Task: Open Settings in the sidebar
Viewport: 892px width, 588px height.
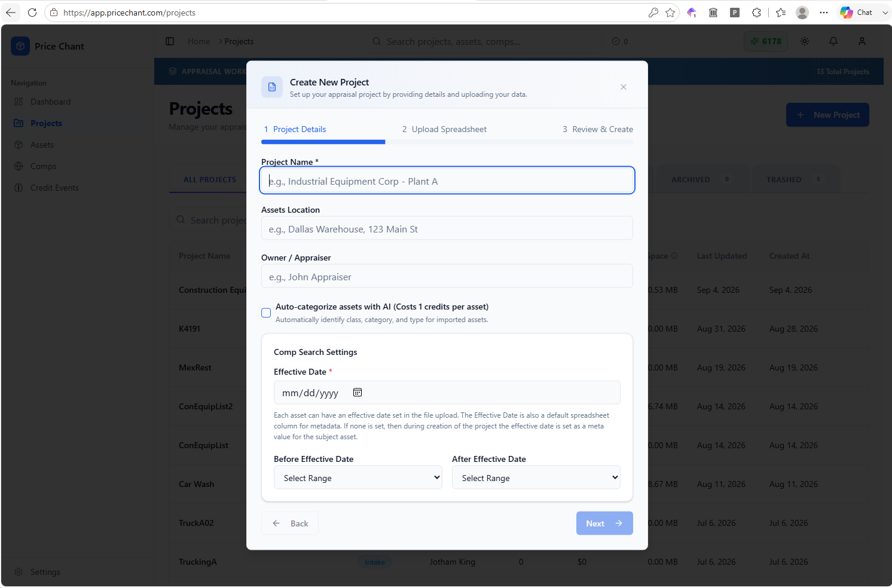Action: [x=45, y=572]
